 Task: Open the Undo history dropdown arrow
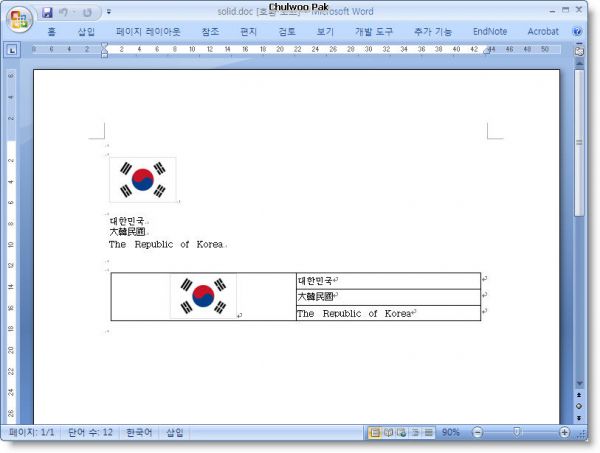pyautogui.click(x=74, y=13)
